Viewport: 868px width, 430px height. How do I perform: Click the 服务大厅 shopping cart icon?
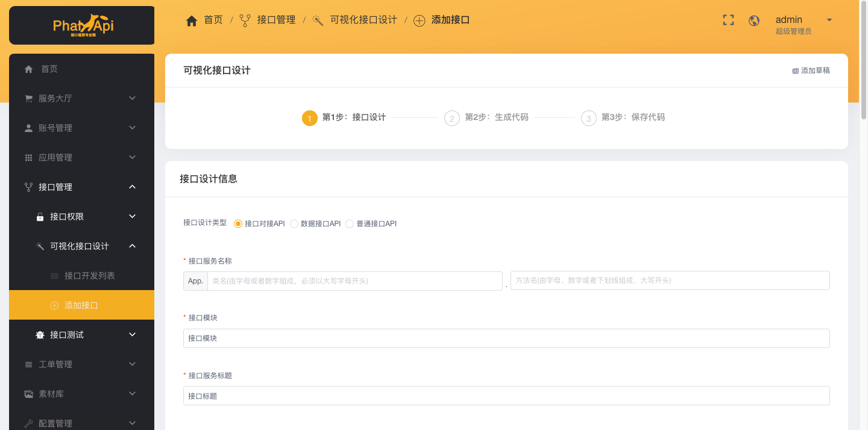[x=28, y=98]
